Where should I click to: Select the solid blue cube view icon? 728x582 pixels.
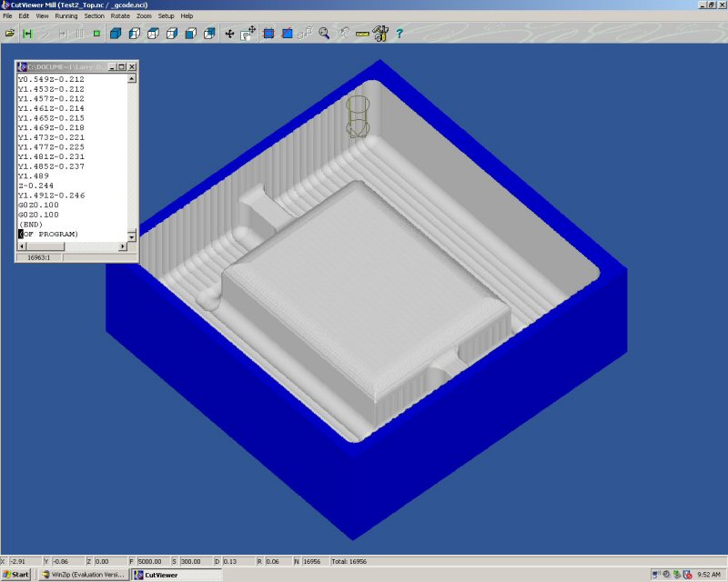click(116, 34)
